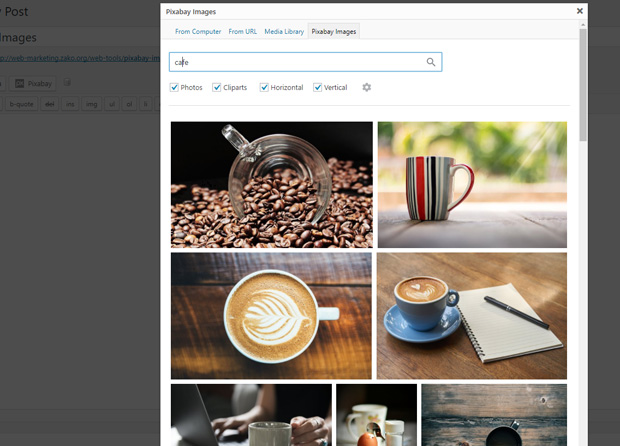Choose the latte art top-view photo

point(271,316)
